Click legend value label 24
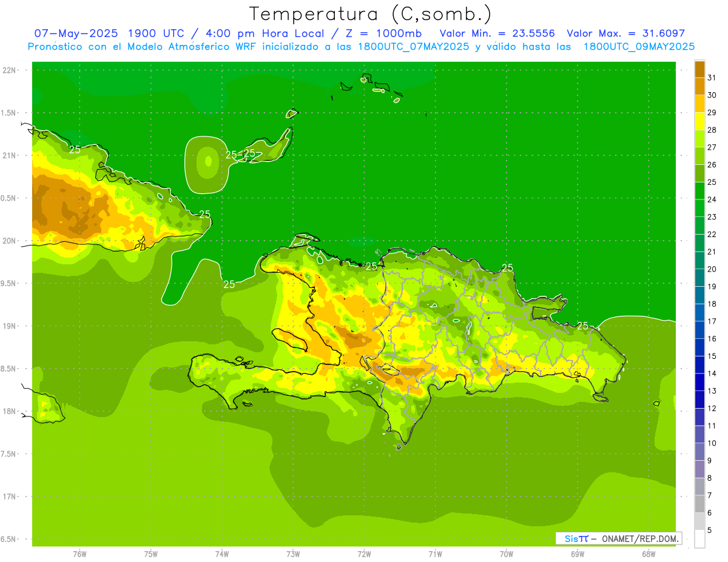The height and width of the screenshot is (562, 728). (x=712, y=199)
